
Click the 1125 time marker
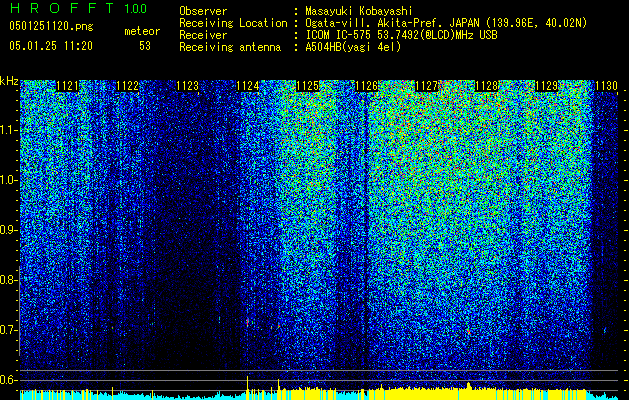pyautogui.click(x=307, y=86)
